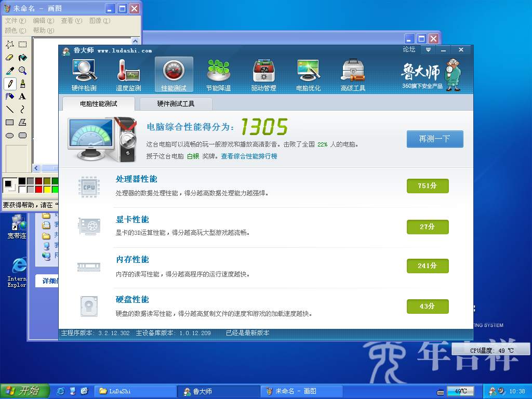Select the Rounded rectangle tool in Paint

tap(23, 136)
